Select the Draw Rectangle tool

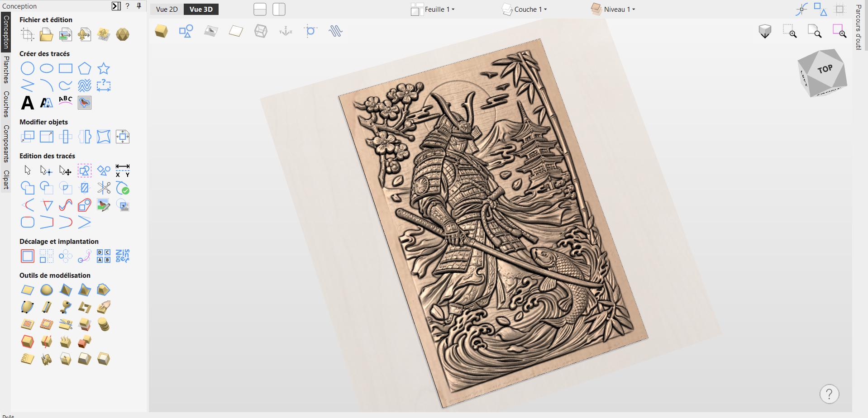(66, 68)
